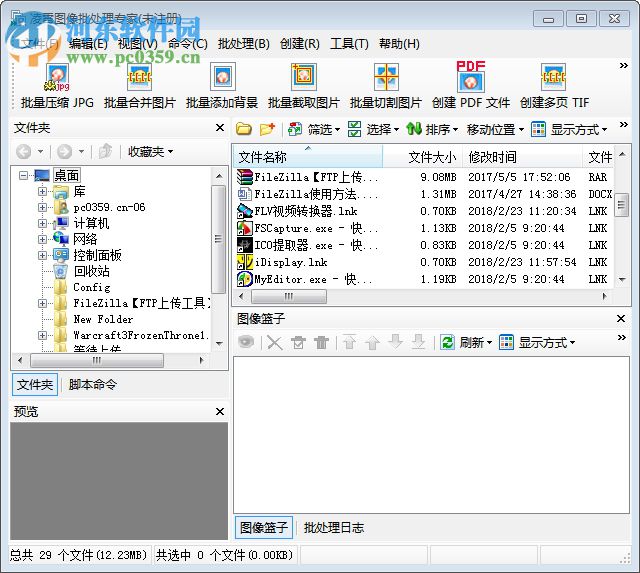Image resolution: width=640 pixels, height=573 pixels.
Task: Select the New Folder tree item
Action: pos(103,319)
